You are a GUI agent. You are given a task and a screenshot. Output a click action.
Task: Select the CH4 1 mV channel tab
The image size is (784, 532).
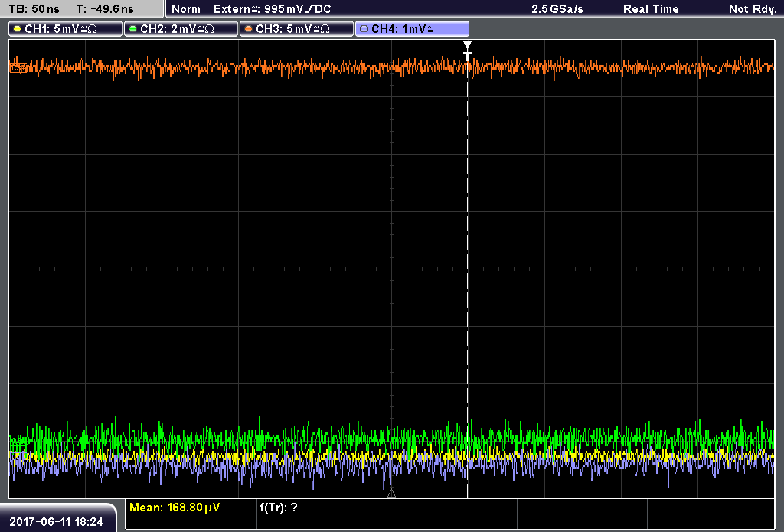[x=412, y=29]
